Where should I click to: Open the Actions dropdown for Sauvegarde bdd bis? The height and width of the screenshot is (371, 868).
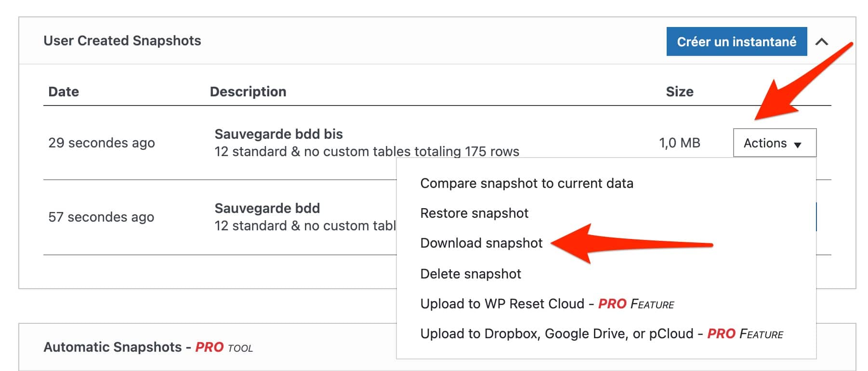click(774, 143)
